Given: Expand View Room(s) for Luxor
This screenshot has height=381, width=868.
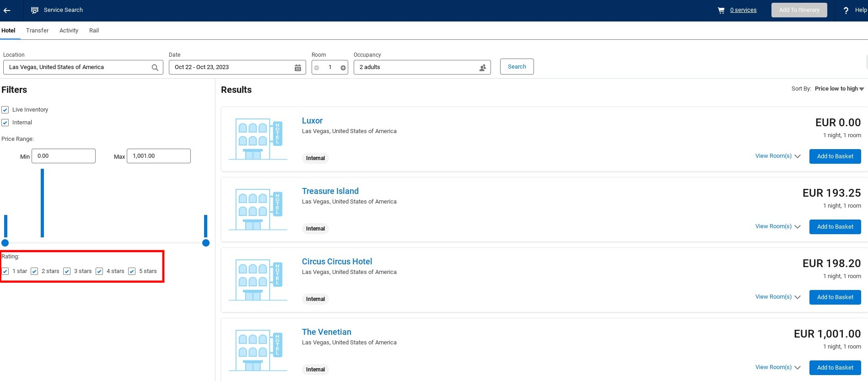Looking at the screenshot, I should (x=777, y=156).
